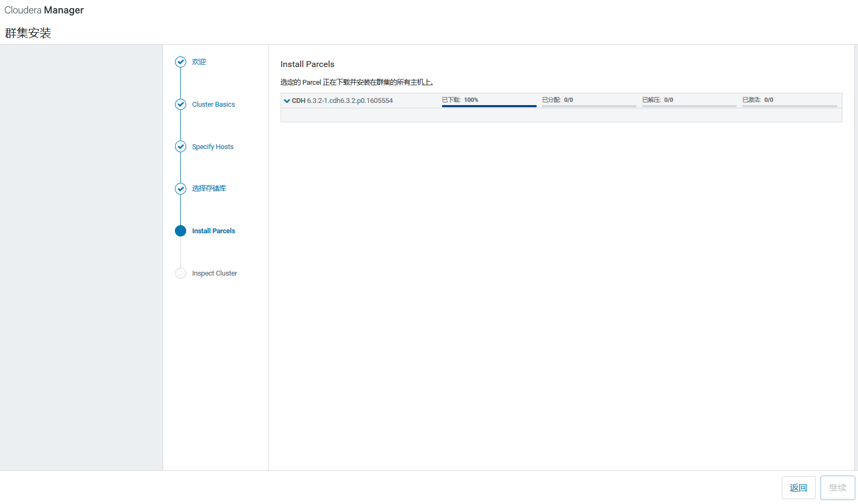Image resolution: width=858 pixels, height=504 pixels.
Task: Click the Install Parcels active step circle
Action: point(181,231)
